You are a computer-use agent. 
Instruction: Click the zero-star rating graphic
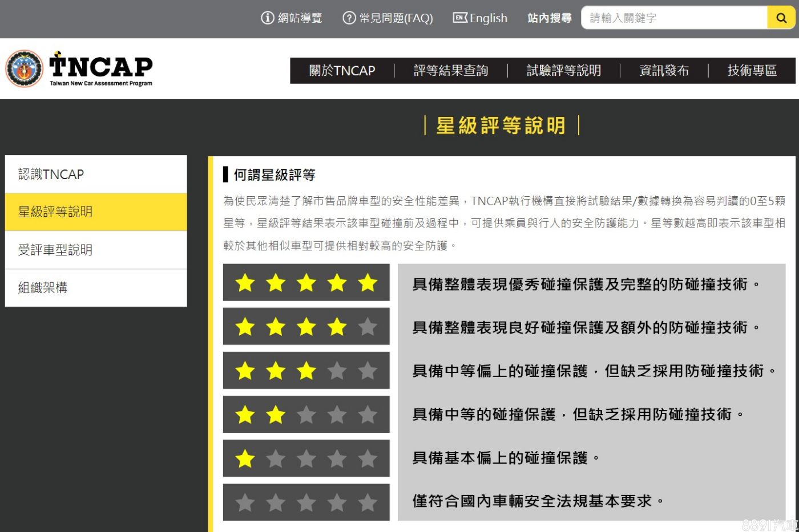306,502
